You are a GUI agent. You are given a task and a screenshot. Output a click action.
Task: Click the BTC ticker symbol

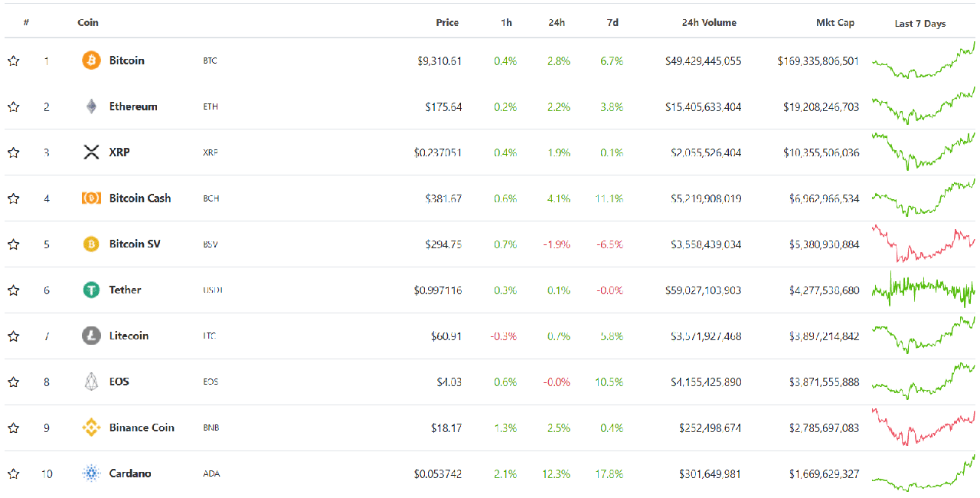210,61
